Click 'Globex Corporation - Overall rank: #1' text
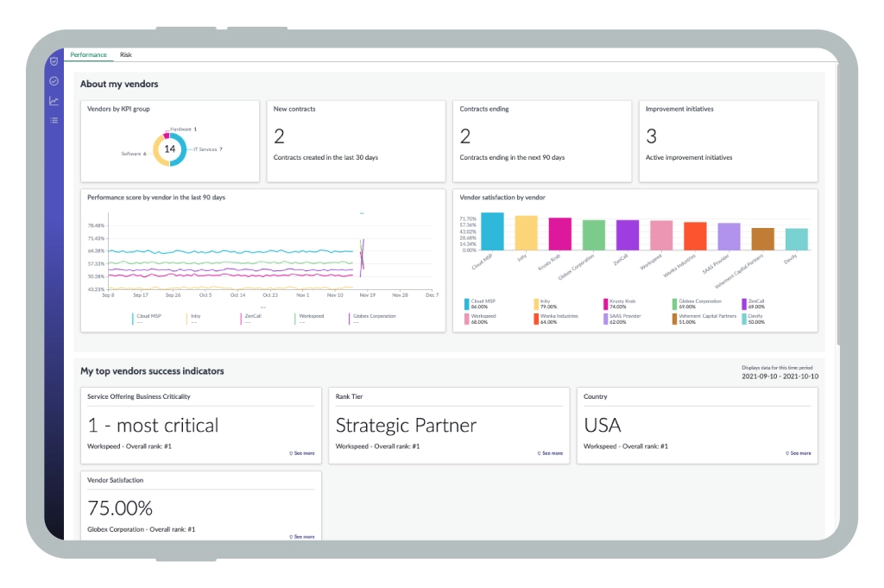The height and width of the screenshot is (588, 884). point(141,529)
